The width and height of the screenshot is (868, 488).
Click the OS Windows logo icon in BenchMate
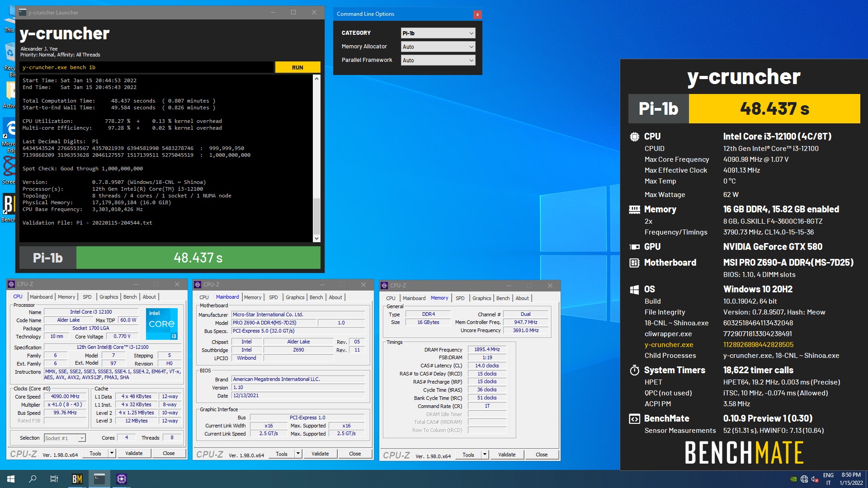click(x=635, y=289)
